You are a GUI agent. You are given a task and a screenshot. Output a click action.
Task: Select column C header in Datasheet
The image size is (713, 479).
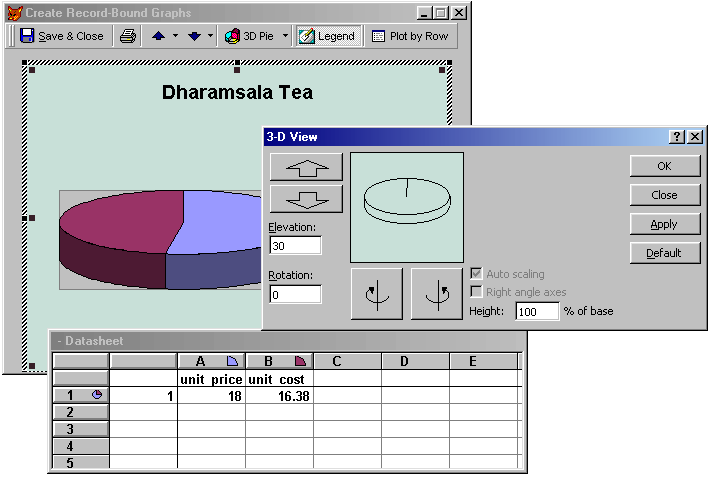347,361
